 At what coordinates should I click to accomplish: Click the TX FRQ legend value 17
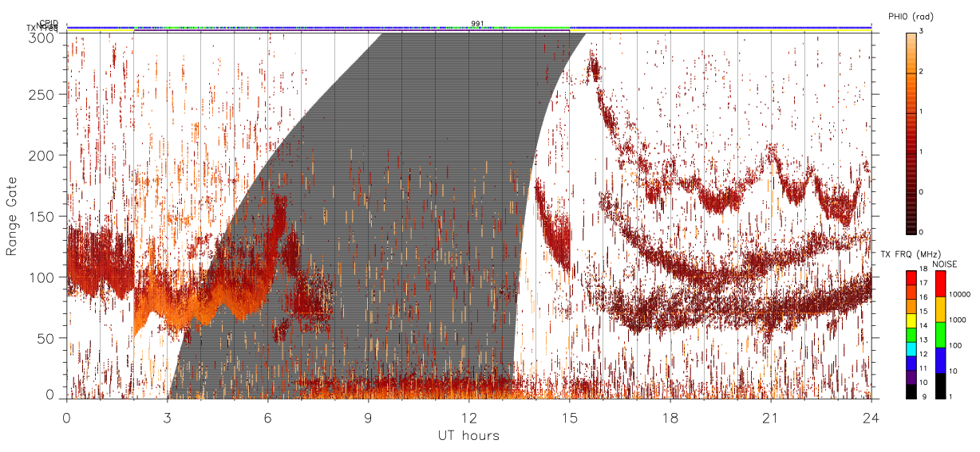point(923,283)
